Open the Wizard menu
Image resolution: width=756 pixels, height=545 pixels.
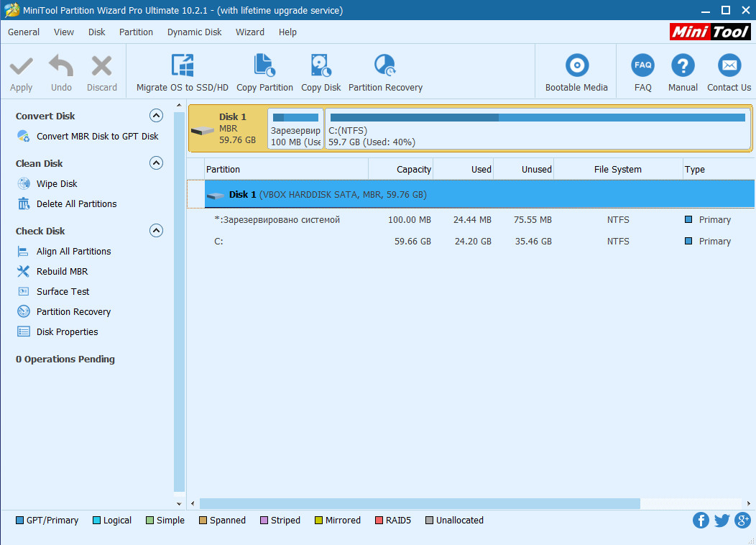(250, 32)
